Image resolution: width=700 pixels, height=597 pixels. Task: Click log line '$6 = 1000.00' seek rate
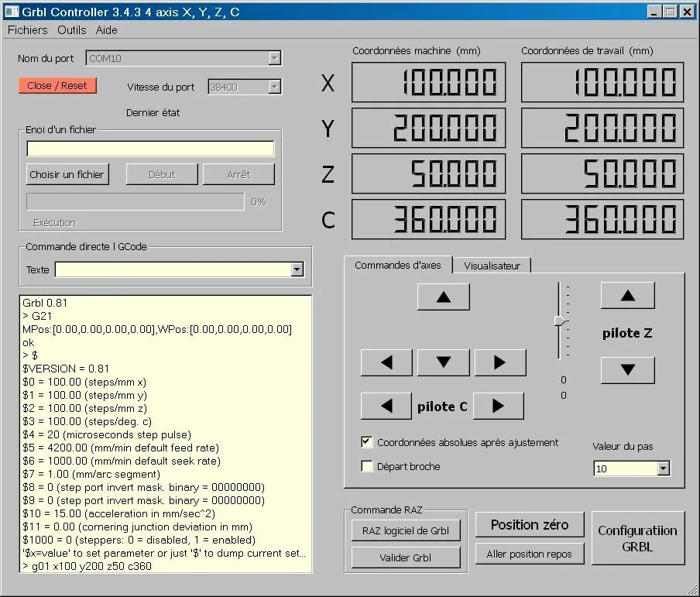tap(122, 461)
